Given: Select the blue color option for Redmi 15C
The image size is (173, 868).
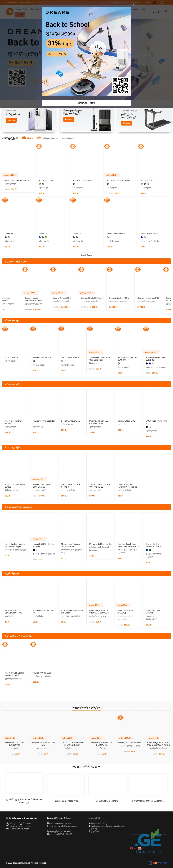Looking at the screenshot, I should pos(39,237).
